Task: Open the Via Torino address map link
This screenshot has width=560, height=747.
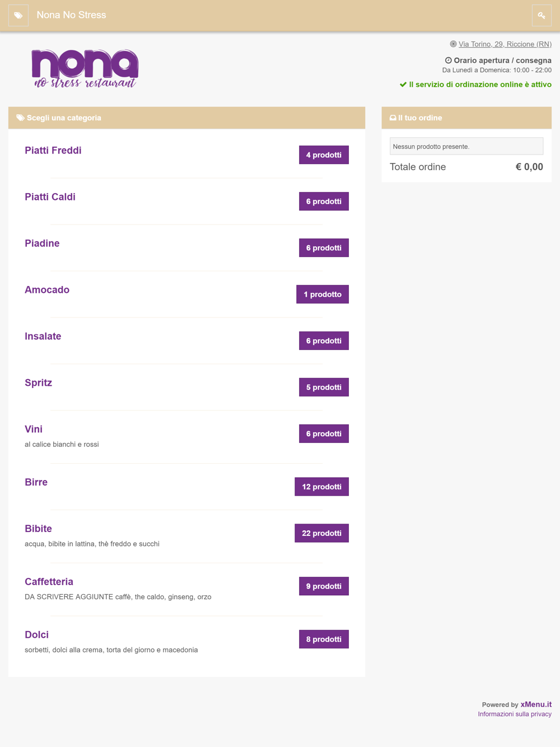Action: pos(505,44)
